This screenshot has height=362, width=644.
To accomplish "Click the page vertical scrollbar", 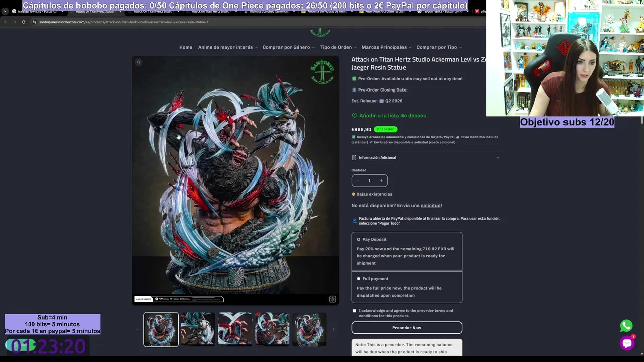I will [641, 121].
